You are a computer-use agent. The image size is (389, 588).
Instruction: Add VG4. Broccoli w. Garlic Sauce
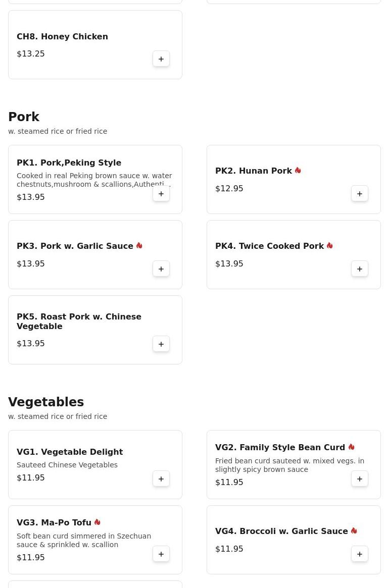[x=360, y=554]
